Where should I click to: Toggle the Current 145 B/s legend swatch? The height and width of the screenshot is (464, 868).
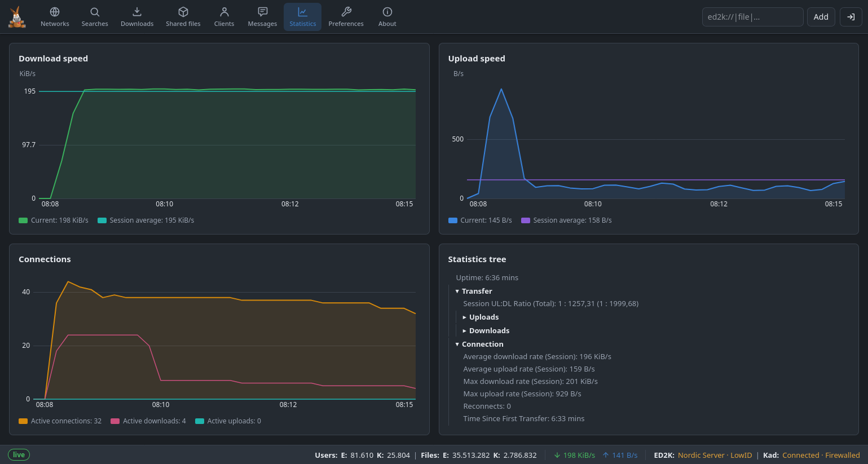click(453, 220)
